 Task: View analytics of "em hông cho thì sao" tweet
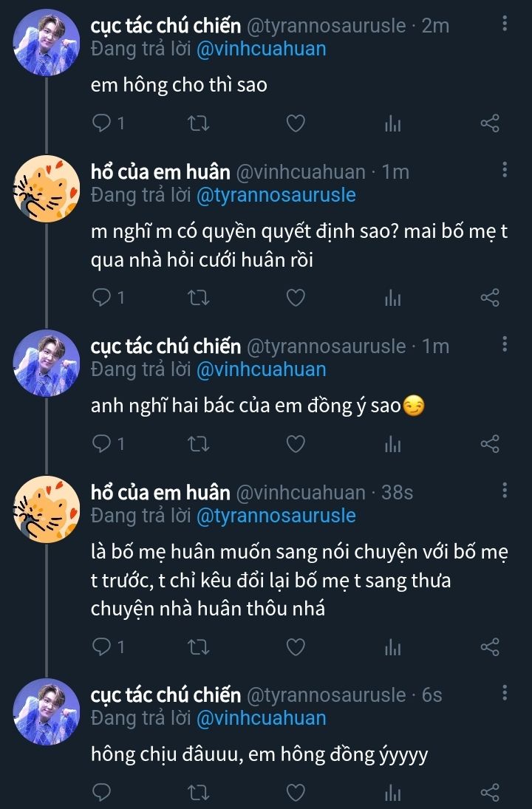392,123
